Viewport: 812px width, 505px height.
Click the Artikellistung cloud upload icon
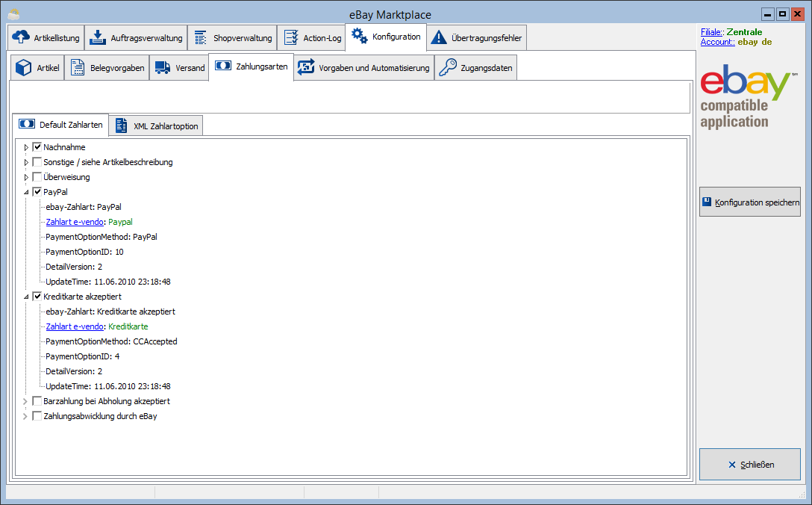[x=21, y=37]
